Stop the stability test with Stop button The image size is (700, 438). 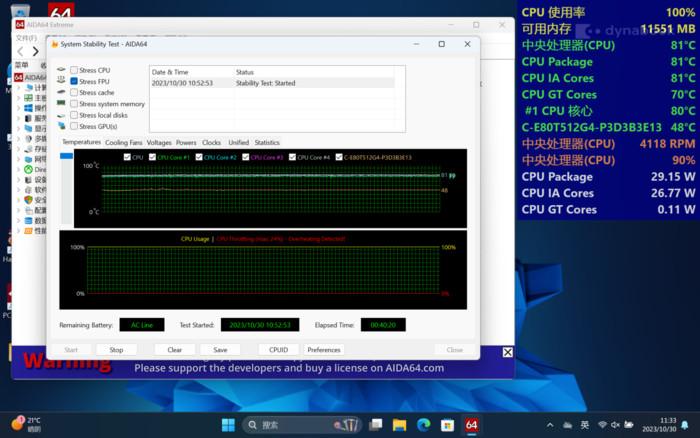tap(116, 350)
